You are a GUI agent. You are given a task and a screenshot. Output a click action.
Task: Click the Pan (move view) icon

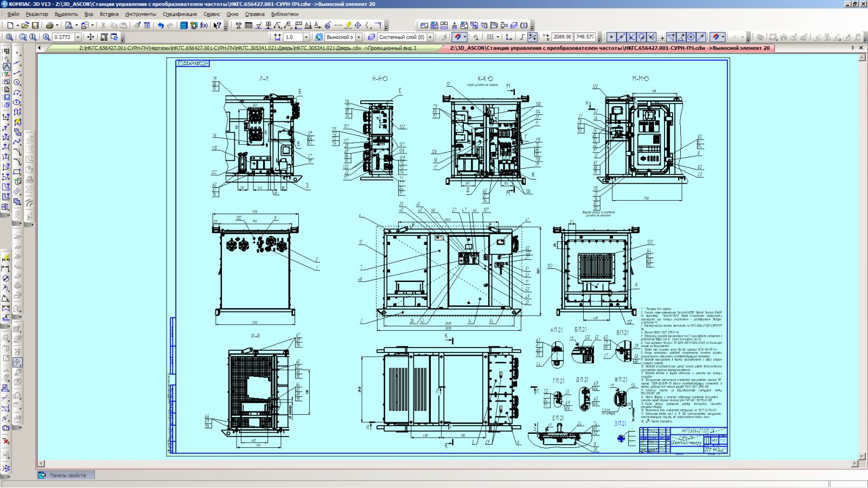tap(91, 37)
